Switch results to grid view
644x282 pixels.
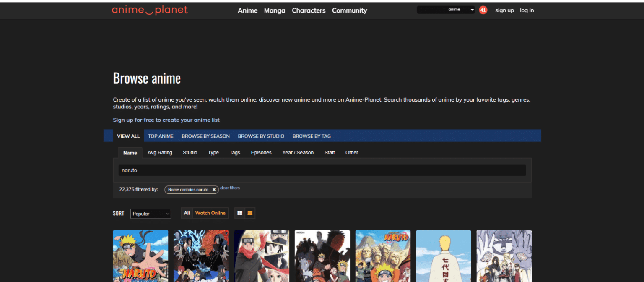pos(239,213)
